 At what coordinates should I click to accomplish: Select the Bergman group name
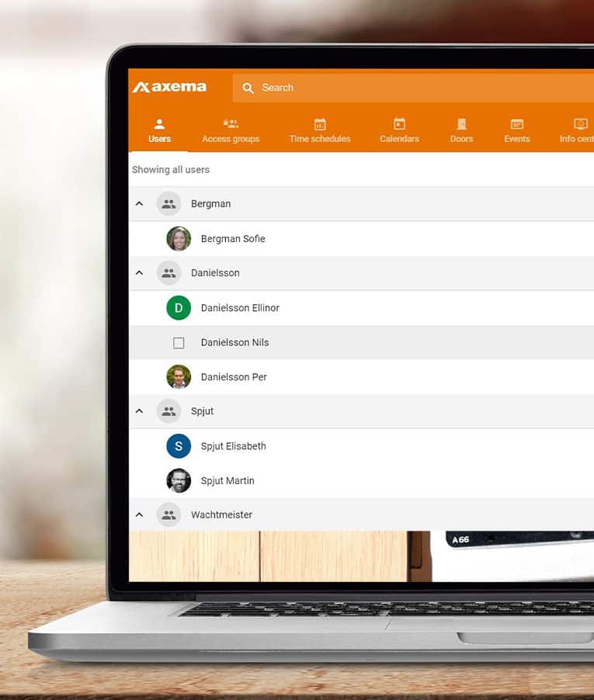210,203
